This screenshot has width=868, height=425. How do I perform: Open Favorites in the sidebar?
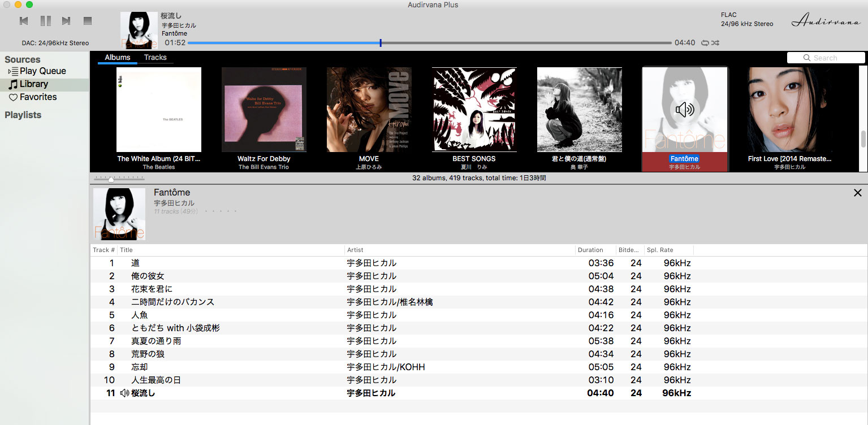coord(38,97)
